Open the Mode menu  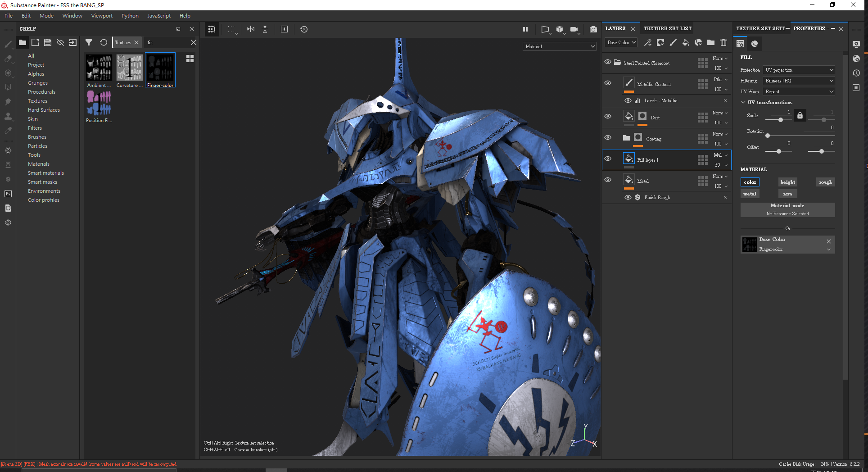(x=46, y=16)
